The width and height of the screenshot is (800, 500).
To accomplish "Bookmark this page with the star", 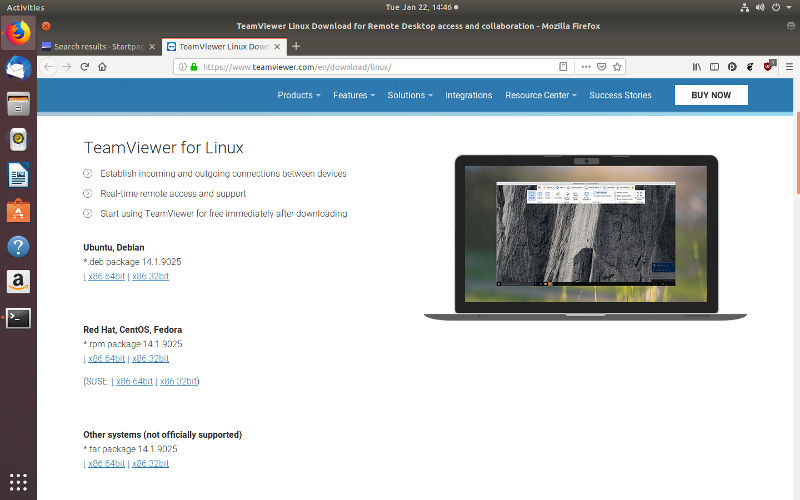I will click(617, 67).
